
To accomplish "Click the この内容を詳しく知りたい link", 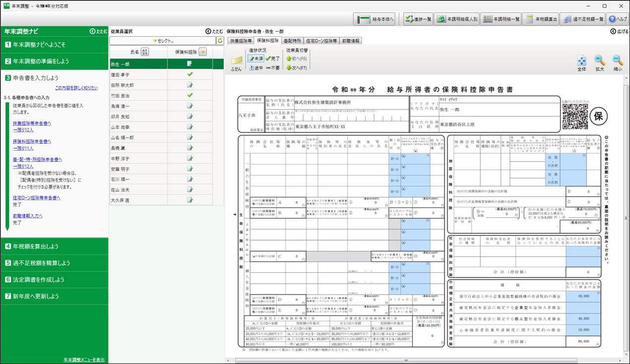I will [76, 88].
